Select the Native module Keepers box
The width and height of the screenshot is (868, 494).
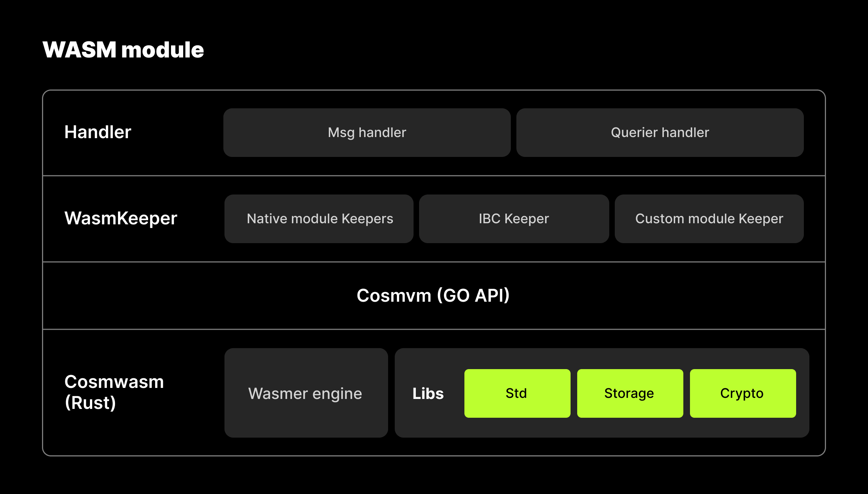pyautogui.click(x=319, y=219)
